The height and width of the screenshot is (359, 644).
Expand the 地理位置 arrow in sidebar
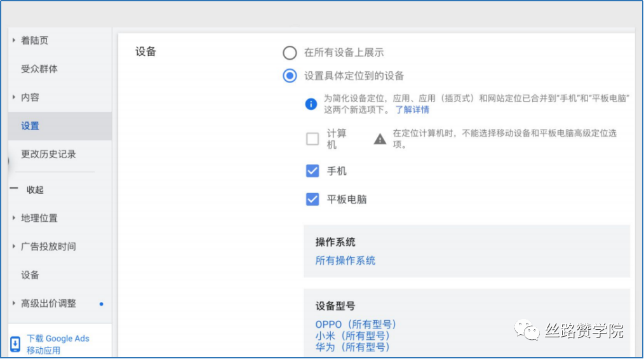[13, 218]
